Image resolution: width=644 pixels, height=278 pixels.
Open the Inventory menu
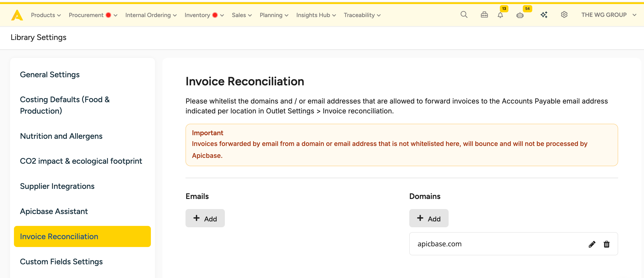(x=204, y=15)
